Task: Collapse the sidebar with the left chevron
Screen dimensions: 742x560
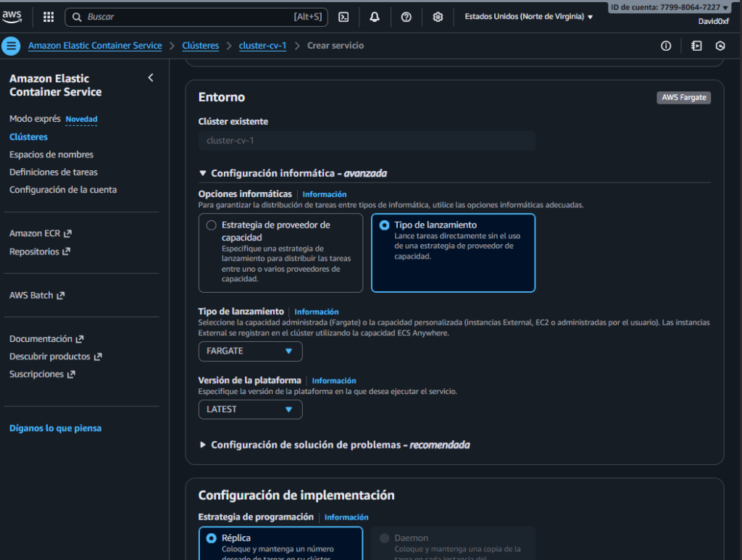Action: click(151, 78)
